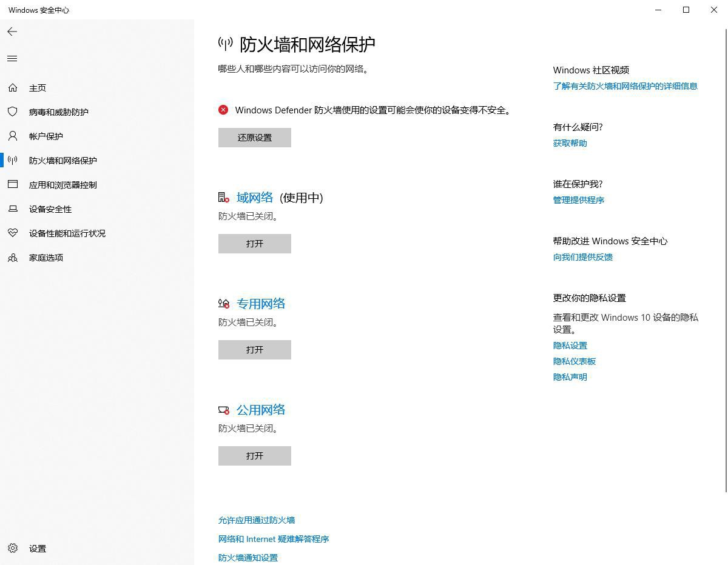Click 向我们提供反馈 link
The width and height of the screenshot is (728, 565).
click(583, 257)
